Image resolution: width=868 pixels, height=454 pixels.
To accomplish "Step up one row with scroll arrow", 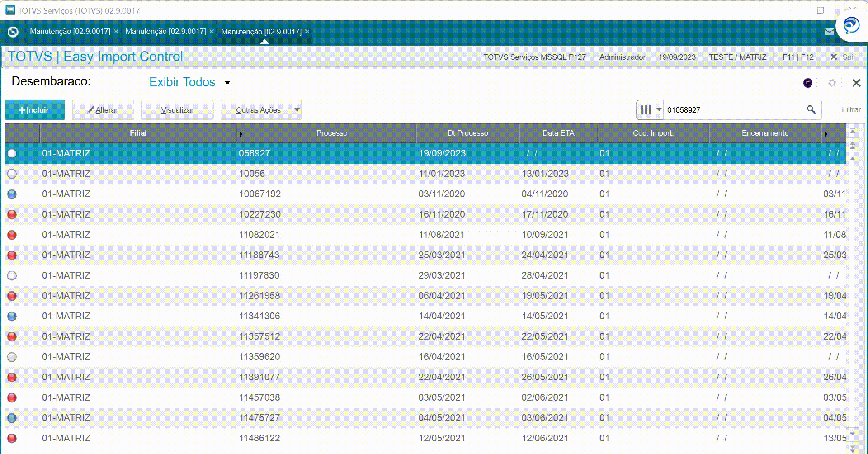I will tap(853, 159).
